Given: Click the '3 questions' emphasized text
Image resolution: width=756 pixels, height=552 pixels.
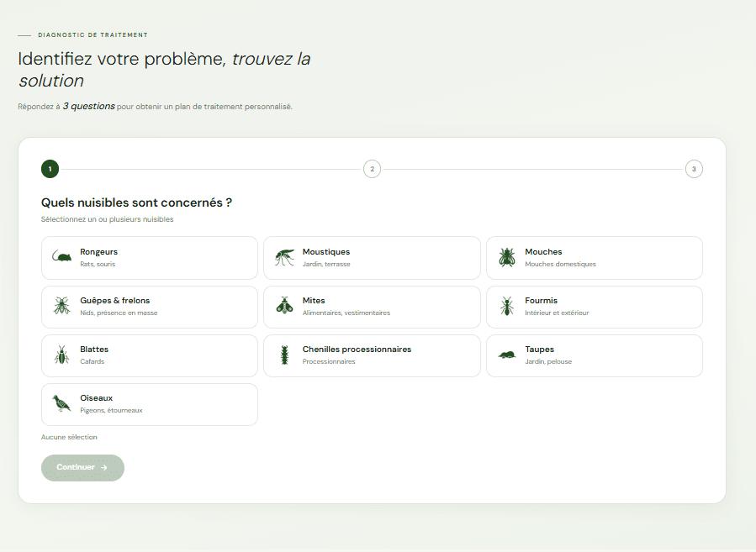Looking at the screenshot, I should pos(88,106).
